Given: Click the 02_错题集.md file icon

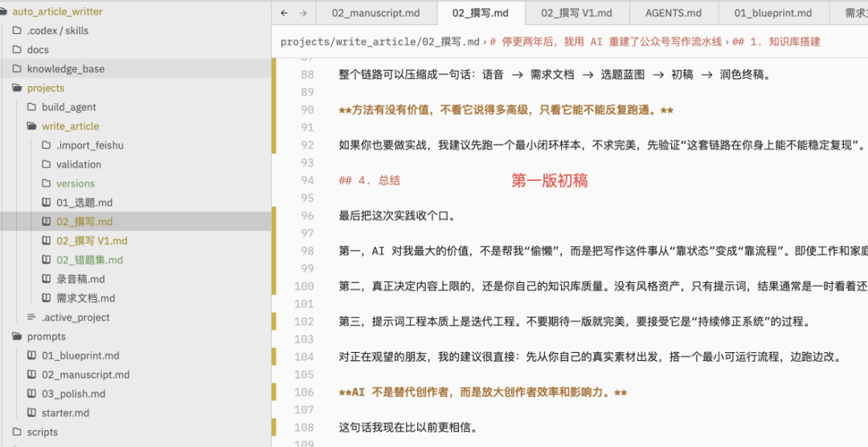Looking at the screenshot, I should (47, 260).
